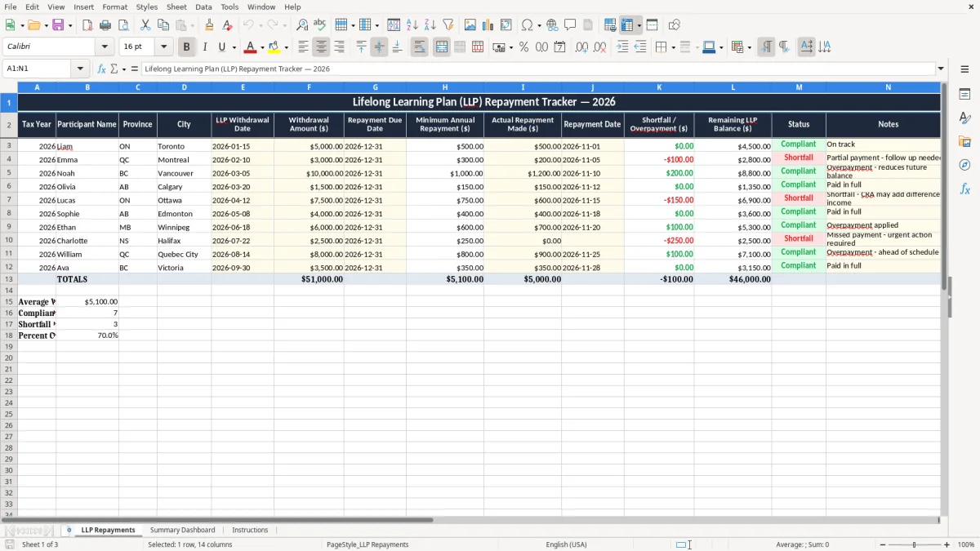Screen dimensions: 980x551
Task: Switch to Instructions sheet tab
Action: click(x=250, y=530)
